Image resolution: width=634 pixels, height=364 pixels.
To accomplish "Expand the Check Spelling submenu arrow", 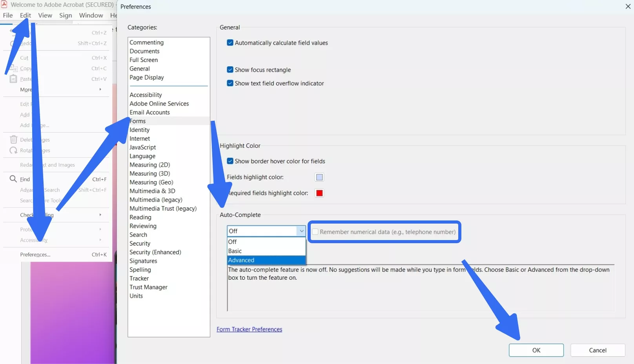I will click(x=100, y=215).
